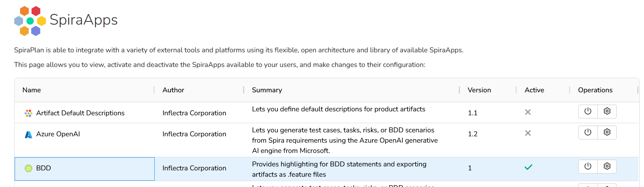Click the Active column header
644x187 pixels.
coord(534,90)
